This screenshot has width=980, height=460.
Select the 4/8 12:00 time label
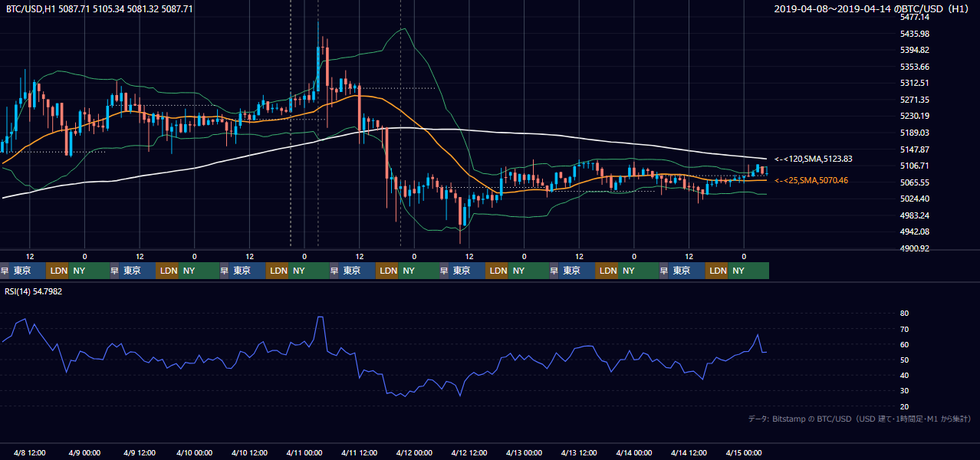click(31, 452)
